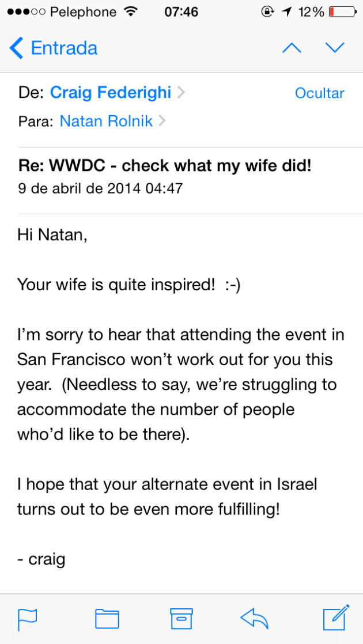
Task: Tap the rotation lock status icon
Action: pyautogui.click(x=267, y=12)
